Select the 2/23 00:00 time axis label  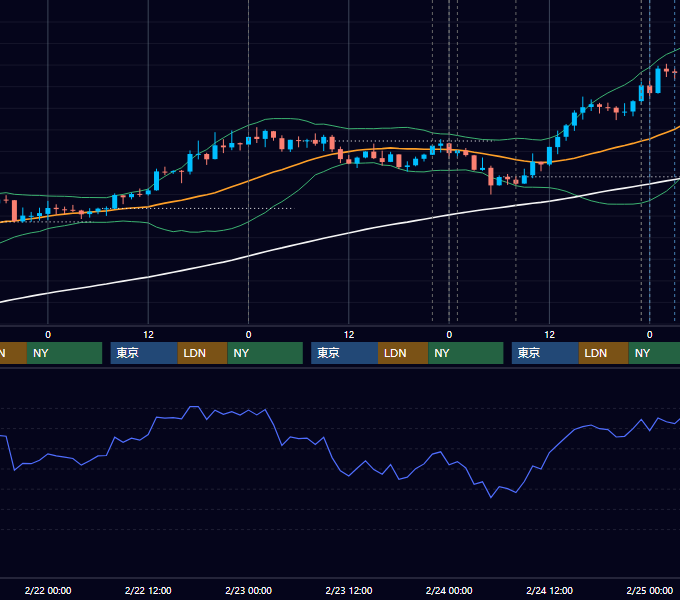point(248,590)
